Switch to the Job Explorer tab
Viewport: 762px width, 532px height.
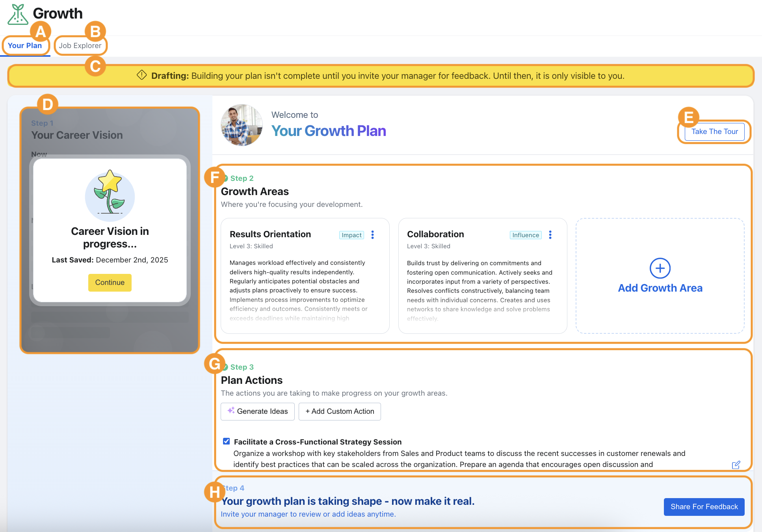click(80, 46)
